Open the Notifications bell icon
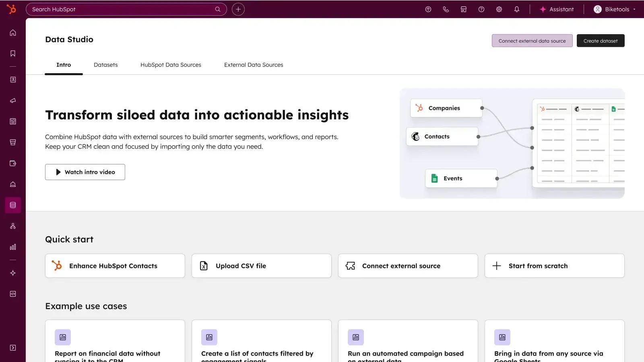 (517, 9)
